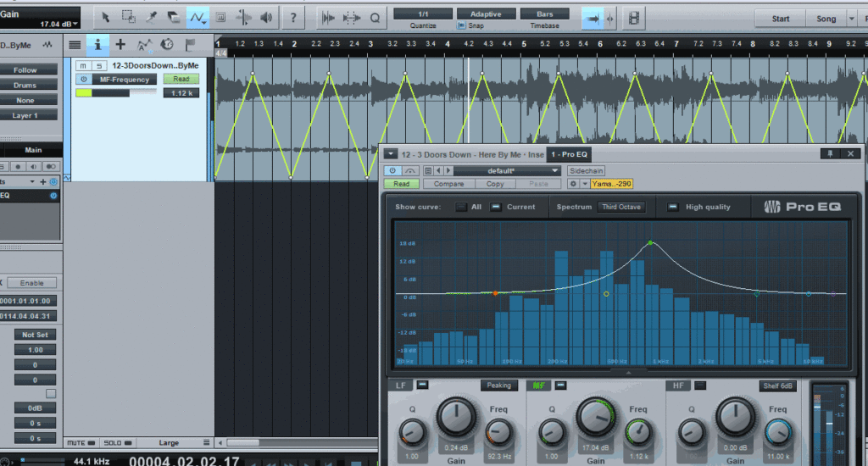Open the HF Shelf 6dB type dropdown

point(778,386)
